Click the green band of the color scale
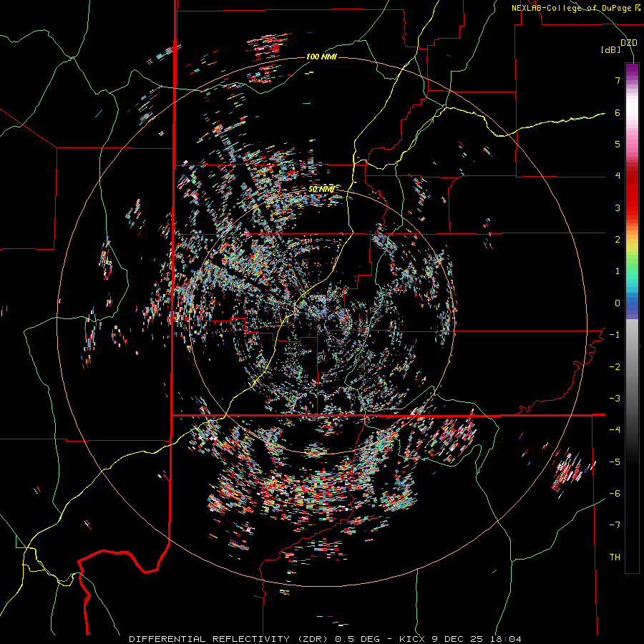 [632, 263]
